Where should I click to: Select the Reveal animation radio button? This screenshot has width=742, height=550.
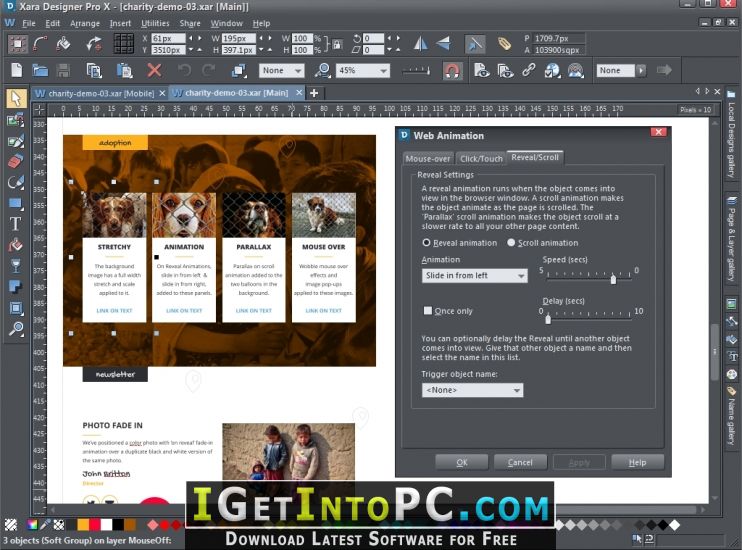pos(427,242)
